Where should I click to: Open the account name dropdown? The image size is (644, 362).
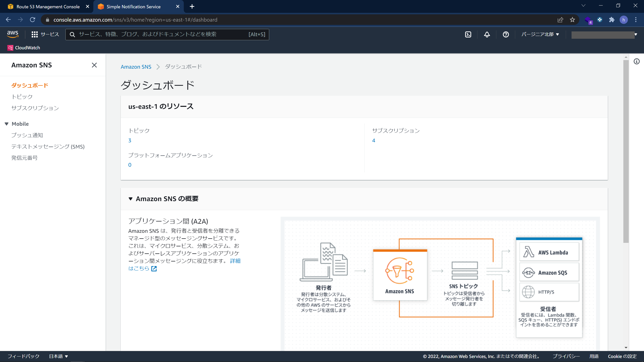click(604, 35)
